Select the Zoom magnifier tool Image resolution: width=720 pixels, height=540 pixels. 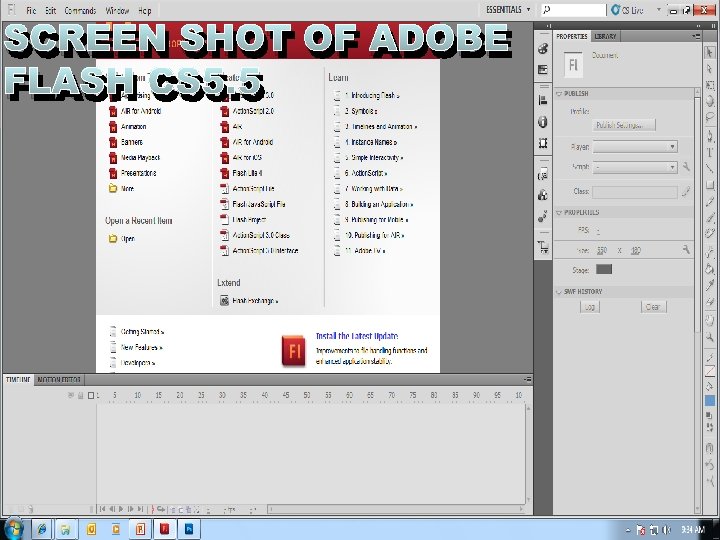[x=710, y=337]
